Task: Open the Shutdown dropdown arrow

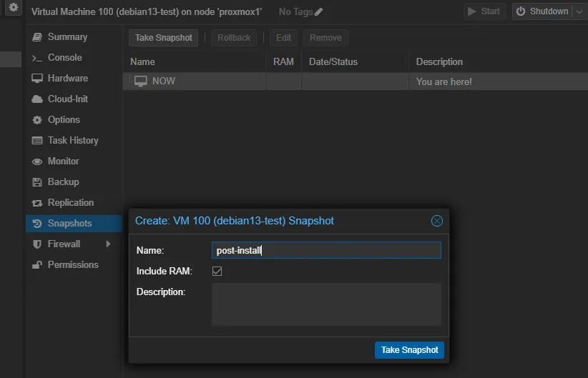Action: (x=579, y=11)
